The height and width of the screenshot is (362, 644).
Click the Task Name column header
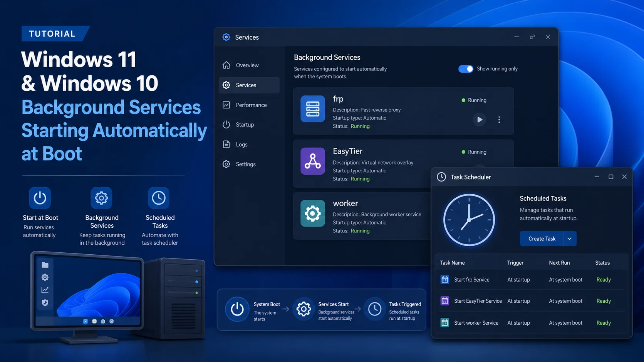[x=452, y=263]
